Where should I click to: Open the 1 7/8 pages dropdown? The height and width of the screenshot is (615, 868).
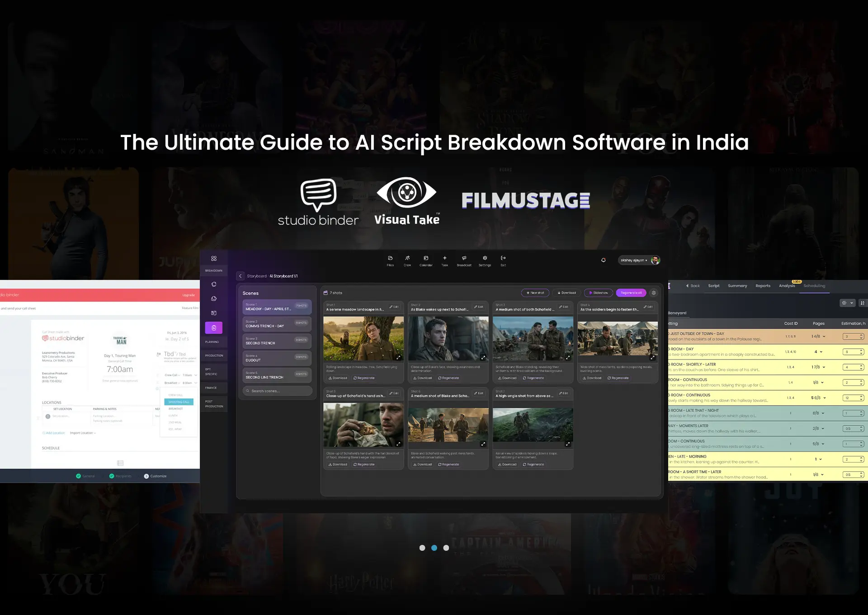click(x=818, y=367)
